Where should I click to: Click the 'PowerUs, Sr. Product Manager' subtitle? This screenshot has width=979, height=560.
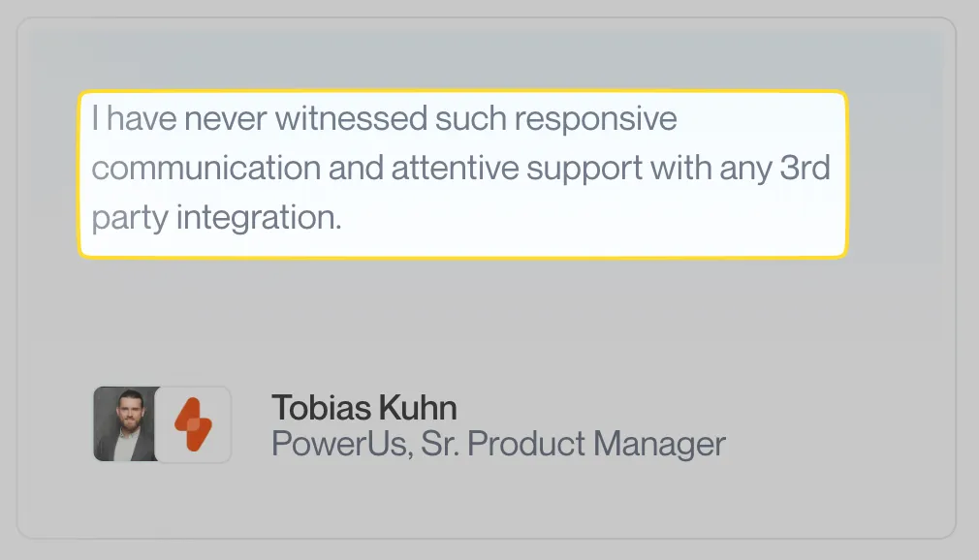pyautogui.click(x=498, y=444)
